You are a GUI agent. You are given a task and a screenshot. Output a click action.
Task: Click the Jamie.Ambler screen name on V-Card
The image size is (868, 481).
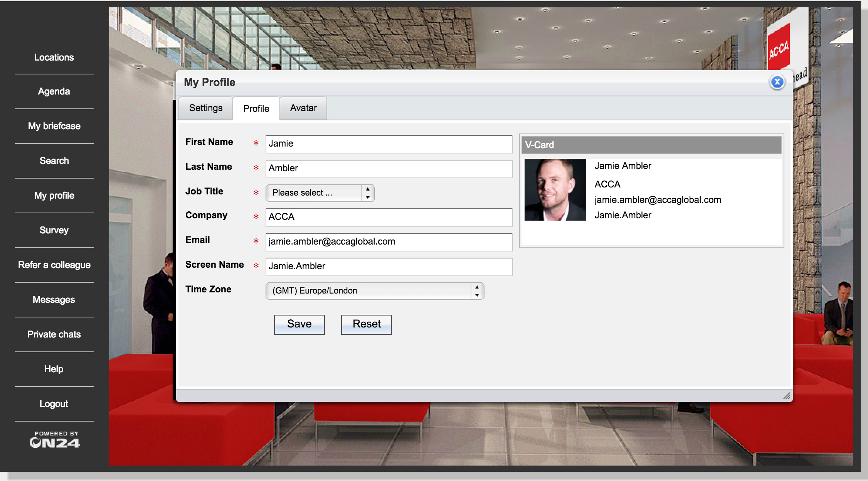623,215
